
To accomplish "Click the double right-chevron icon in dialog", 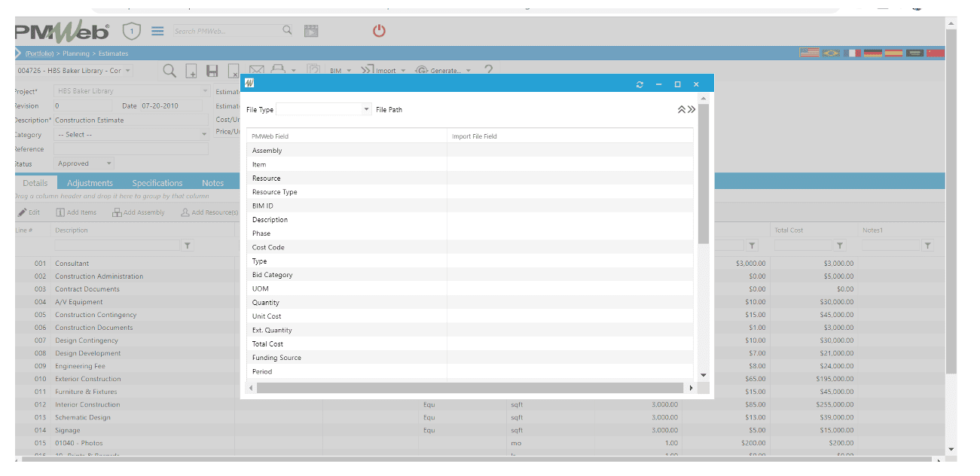I will pos(691,109).
